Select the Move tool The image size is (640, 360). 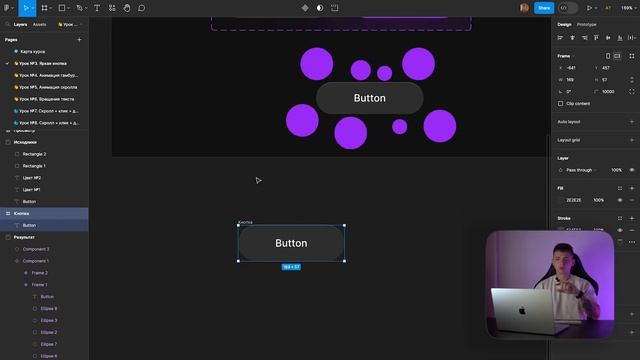26,8
